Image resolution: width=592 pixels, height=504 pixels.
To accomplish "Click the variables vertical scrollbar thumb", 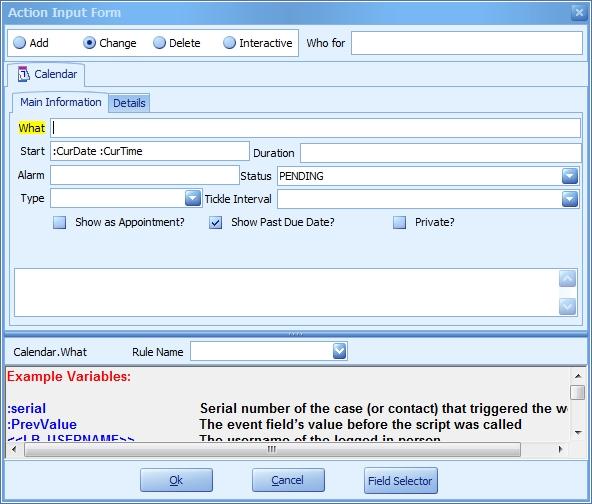I will click(578, 392).
